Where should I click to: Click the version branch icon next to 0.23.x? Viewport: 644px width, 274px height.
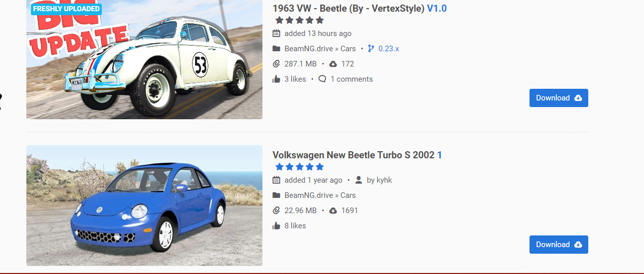coord(371,49)
